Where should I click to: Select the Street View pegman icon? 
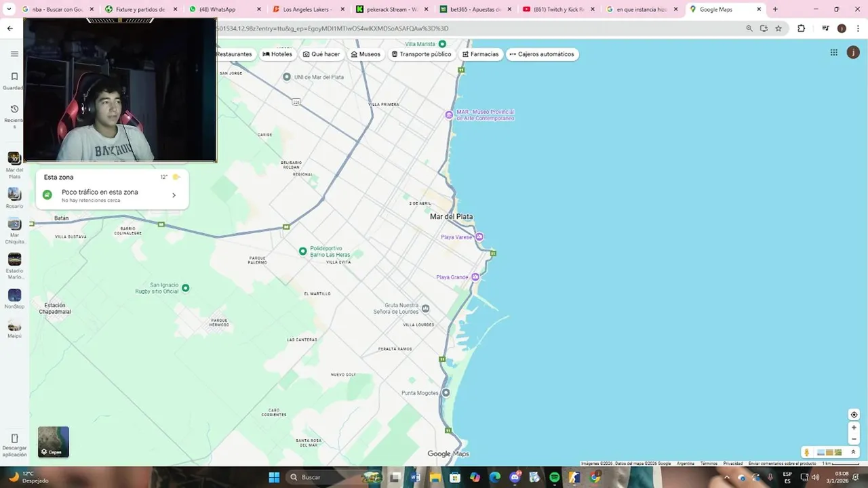coord(807,452)
